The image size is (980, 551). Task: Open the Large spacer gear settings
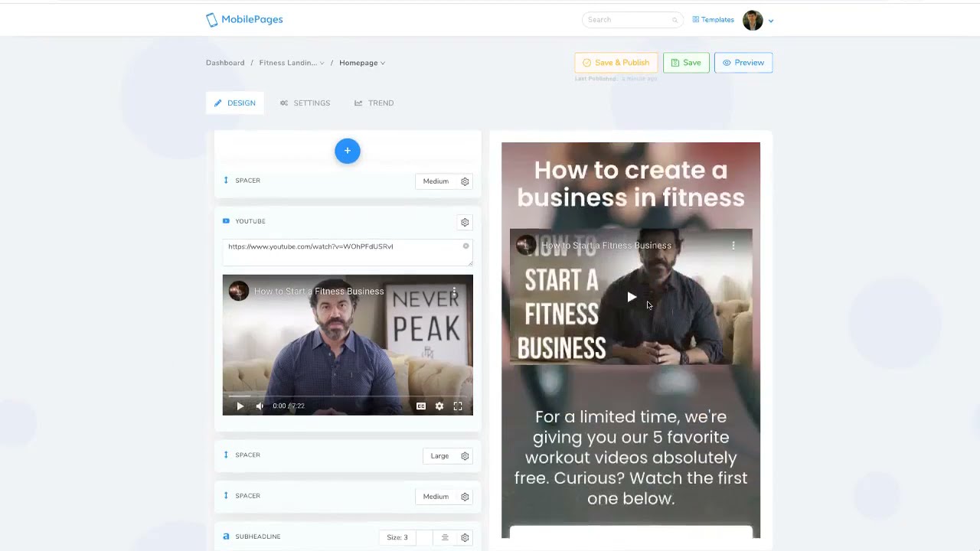tap(465, 456)
